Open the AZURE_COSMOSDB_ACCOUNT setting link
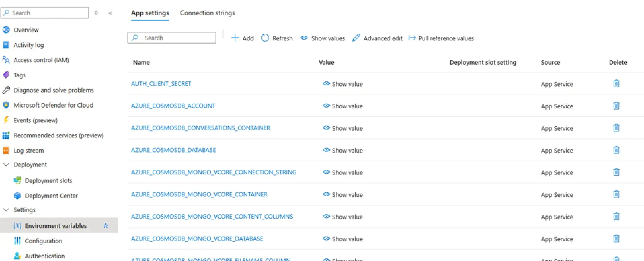The image size is (644, 261). pyautogui.click(x=173, y=106)
